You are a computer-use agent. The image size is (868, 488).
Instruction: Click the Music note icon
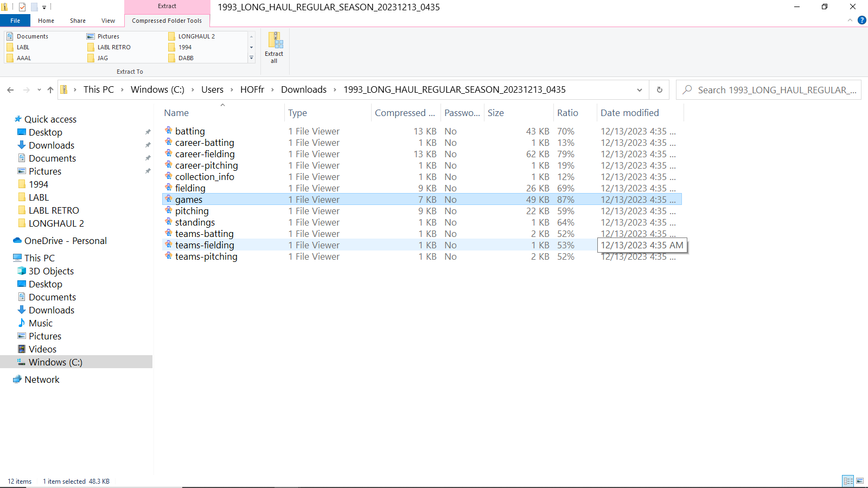[x=22, y=323]
